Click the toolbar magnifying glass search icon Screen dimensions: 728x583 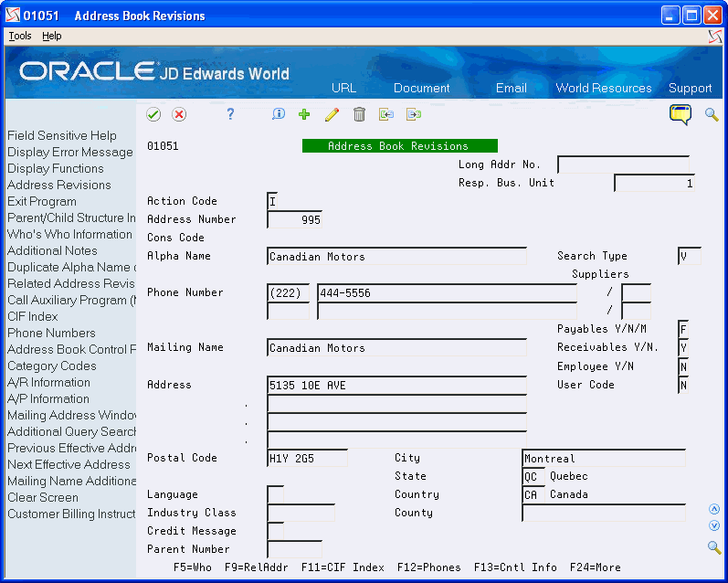[x=712, y=114]
